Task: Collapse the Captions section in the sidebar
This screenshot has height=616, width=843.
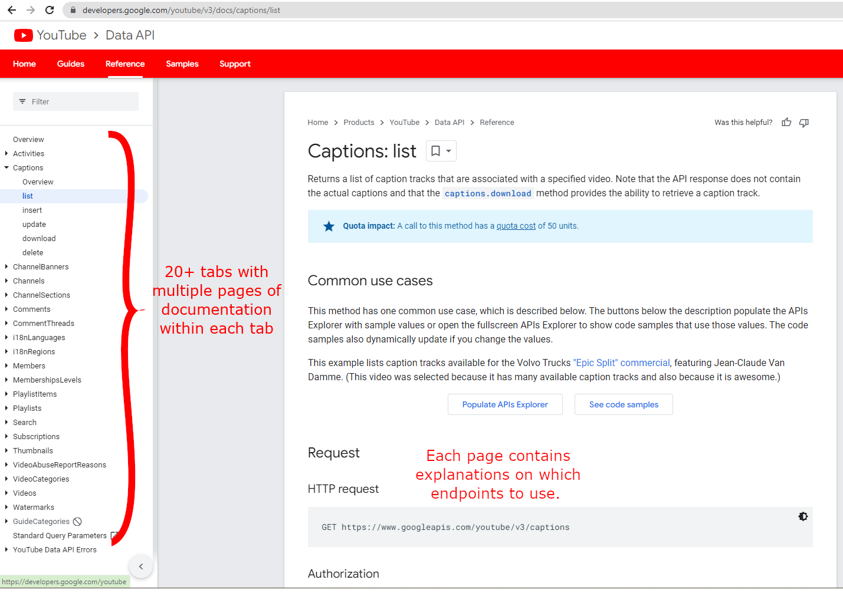Action: click(x=6, y=167)
